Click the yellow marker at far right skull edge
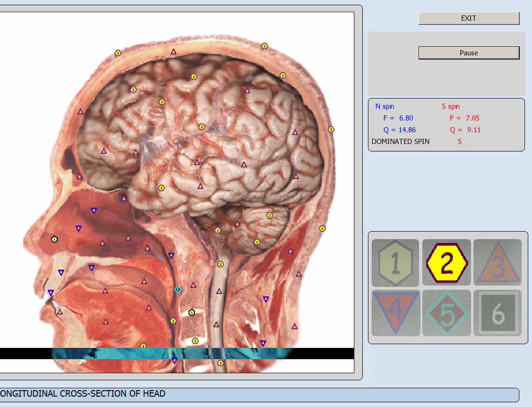The width and height of the screenshot is (532, 407). [331, 129]
